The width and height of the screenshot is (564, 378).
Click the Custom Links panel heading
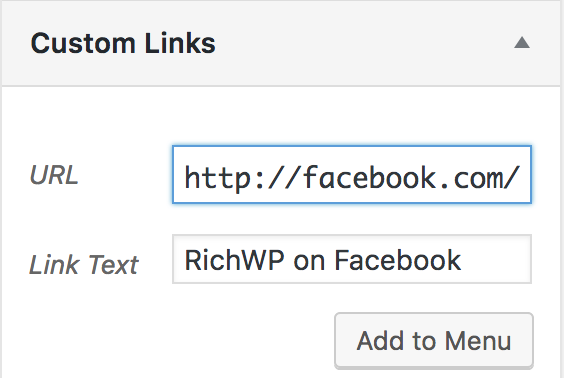pos(123,43)
